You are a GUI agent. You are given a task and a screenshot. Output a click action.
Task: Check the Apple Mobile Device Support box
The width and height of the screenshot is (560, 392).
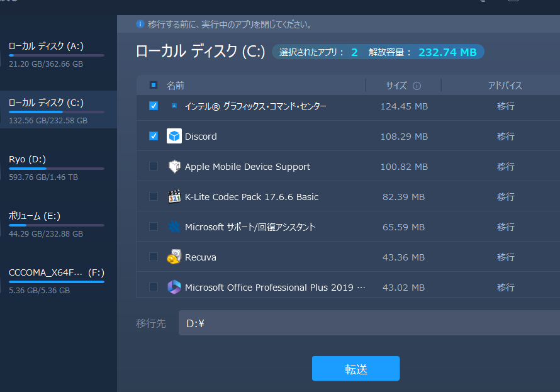[154, 167]
